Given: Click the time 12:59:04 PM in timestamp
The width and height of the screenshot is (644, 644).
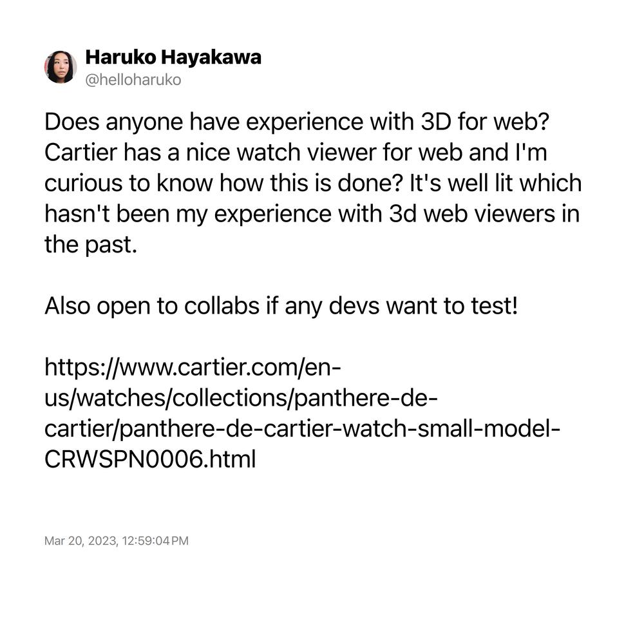Looking at the screenshot, I should point(155,540).
